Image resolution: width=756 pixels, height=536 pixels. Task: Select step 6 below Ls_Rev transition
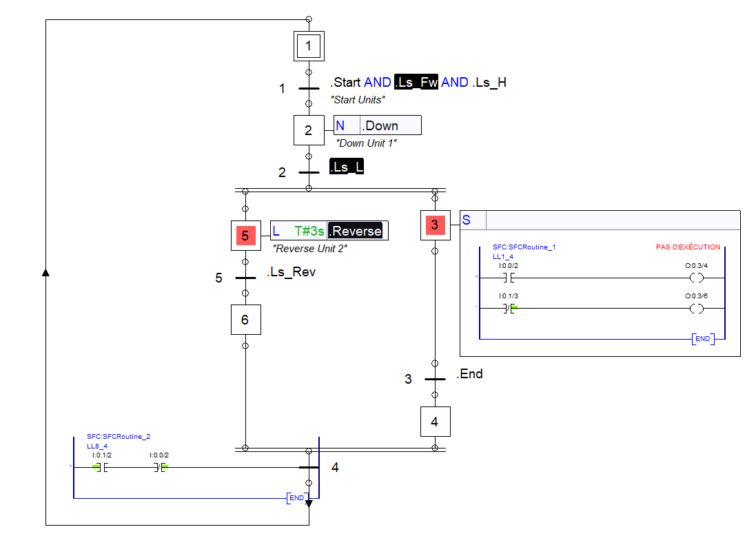coord(245,319)
